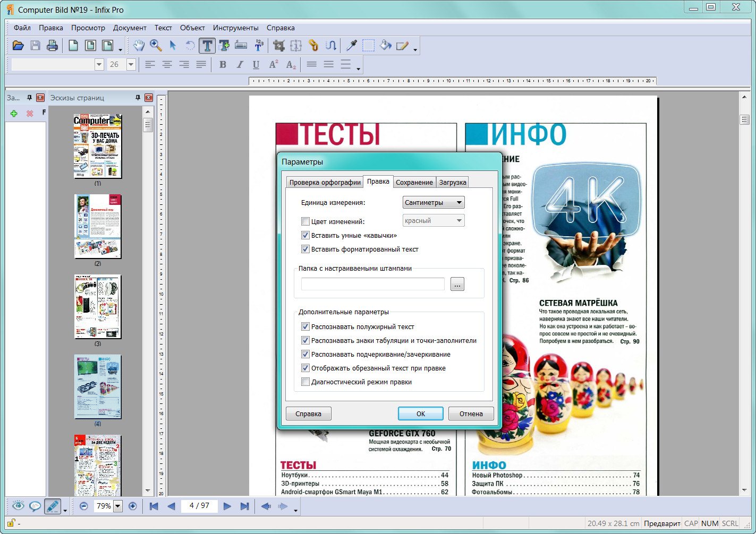
Task: Open the font name dropdown
Action: point(99,64)
